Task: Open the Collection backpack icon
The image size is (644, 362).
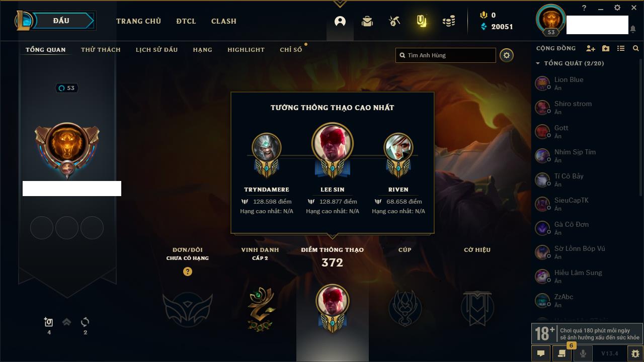Action: tap(367, 22)
